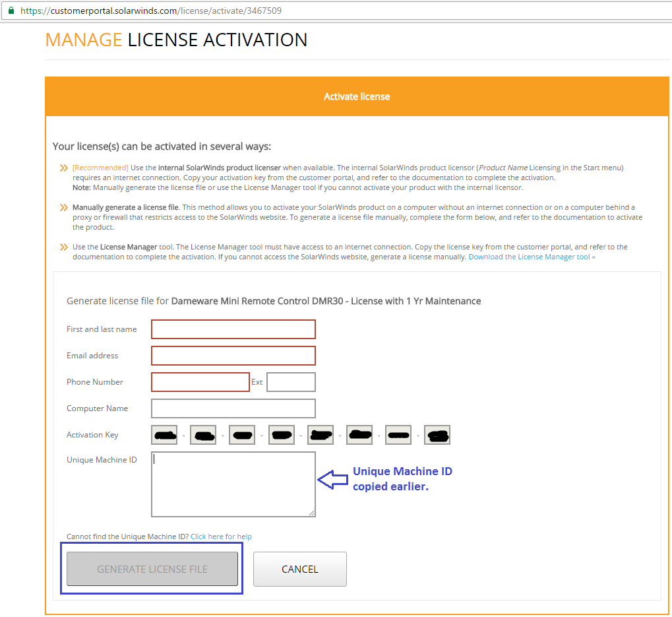Viewport: 672px width, 617px height.
Task: Click the Ext extension field
Action: click(291, 381)
